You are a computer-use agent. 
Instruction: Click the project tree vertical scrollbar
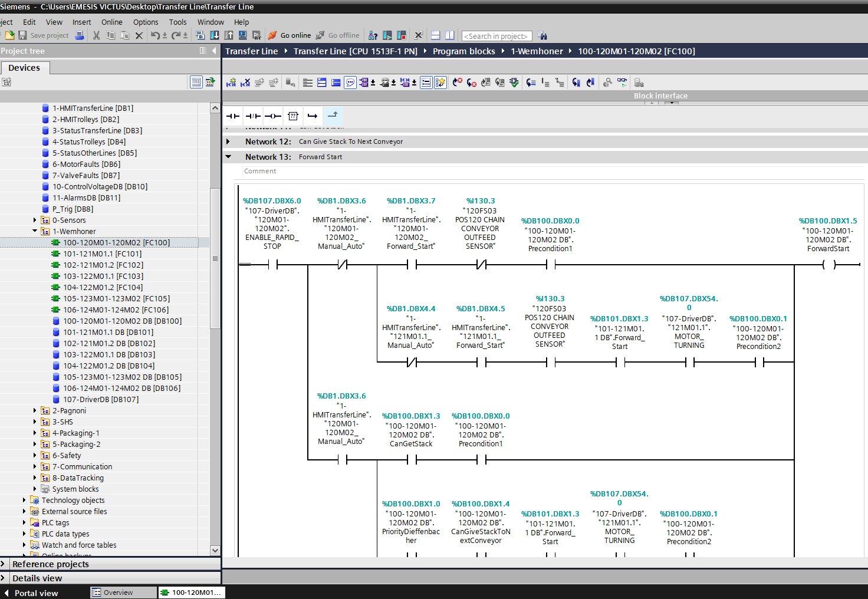[215, 259]
